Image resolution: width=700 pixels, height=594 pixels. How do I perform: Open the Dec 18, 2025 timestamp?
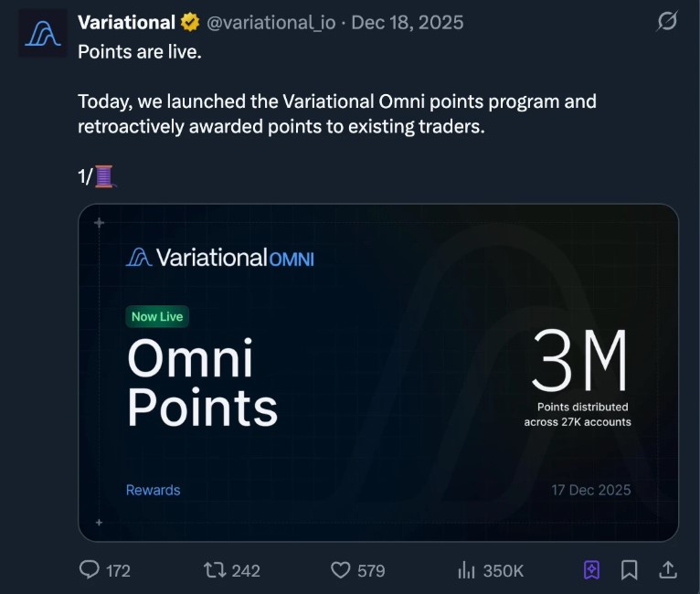tap(409, 22)
